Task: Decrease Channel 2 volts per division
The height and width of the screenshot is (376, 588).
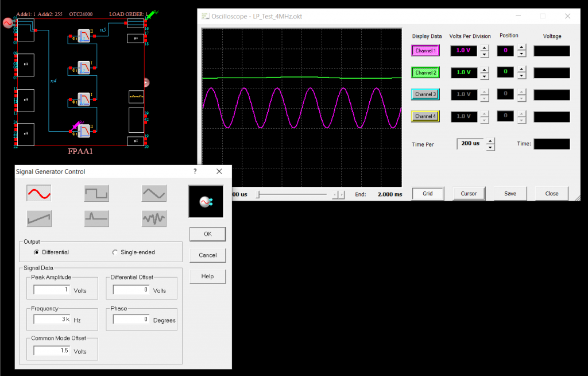Action: 484,76
